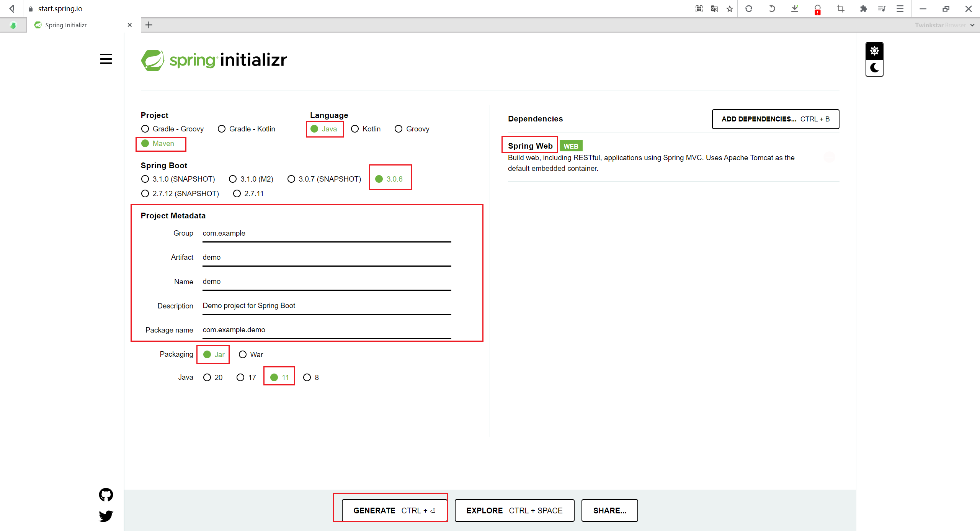Switch to light theme sun icon
Image resolution: width=980 pixels, height=531 pixels.
[874, 51]
